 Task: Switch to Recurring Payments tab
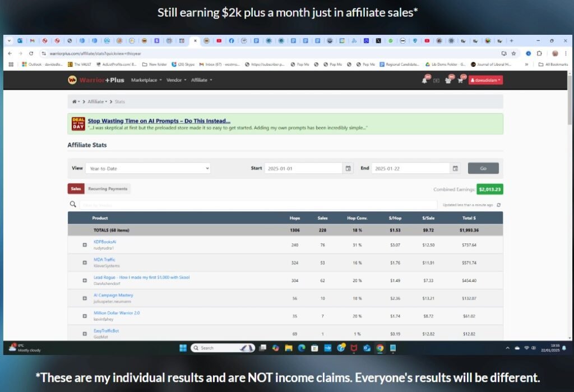click(108, 188)
